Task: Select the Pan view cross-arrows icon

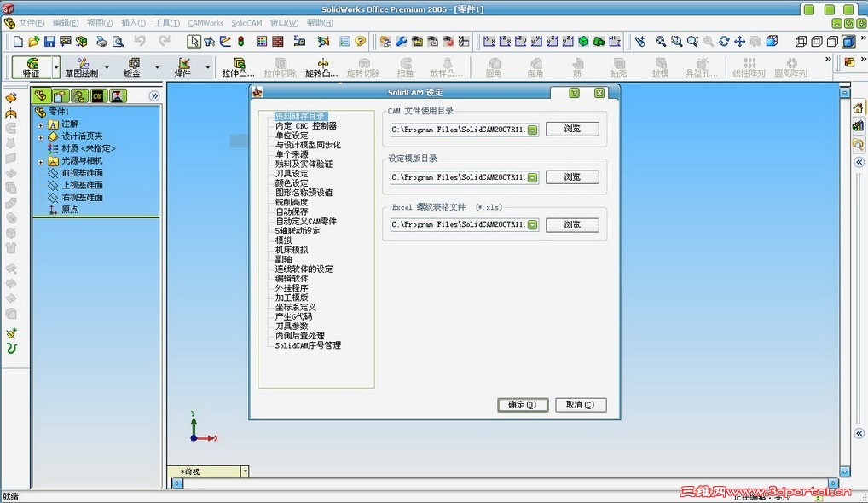Action: pos(739,42)
